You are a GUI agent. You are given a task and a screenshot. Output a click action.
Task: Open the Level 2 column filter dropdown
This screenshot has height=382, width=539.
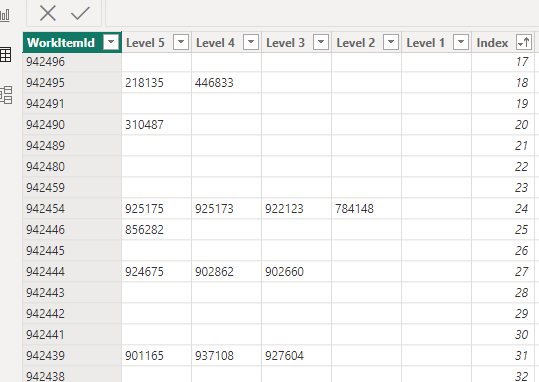point(391,42)
